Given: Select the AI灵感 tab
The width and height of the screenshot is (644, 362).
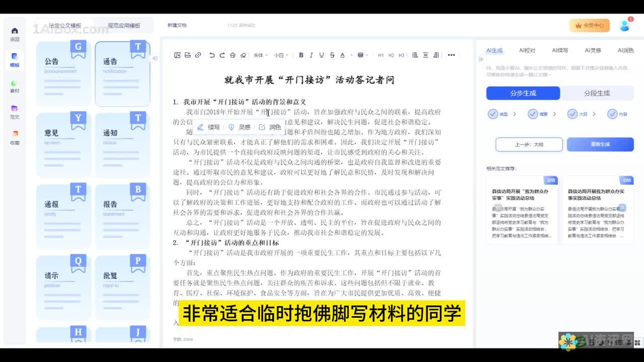Looking at the screenshot, I should tap(593, 50).
